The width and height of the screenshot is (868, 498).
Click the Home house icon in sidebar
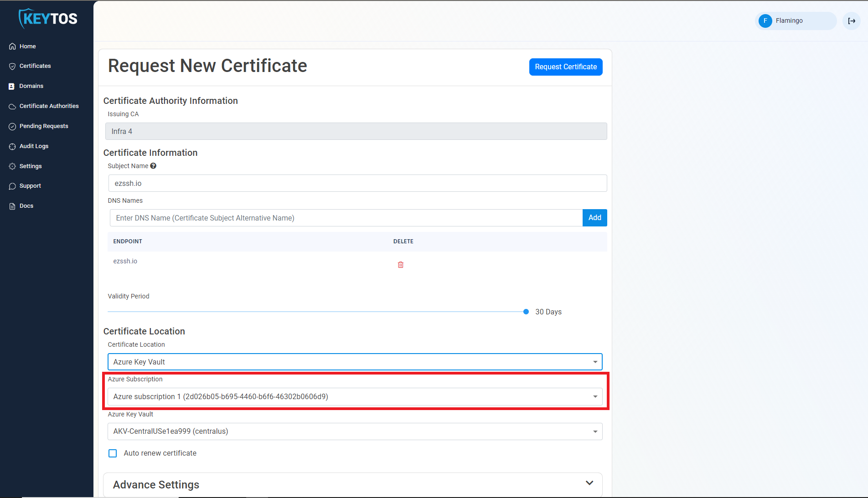[12, 46]
